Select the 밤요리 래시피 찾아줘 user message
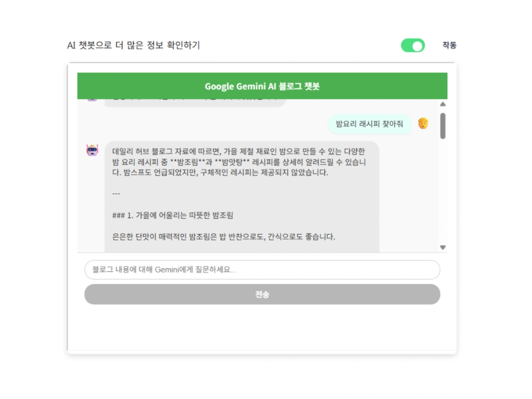 (x=369, y=124)
